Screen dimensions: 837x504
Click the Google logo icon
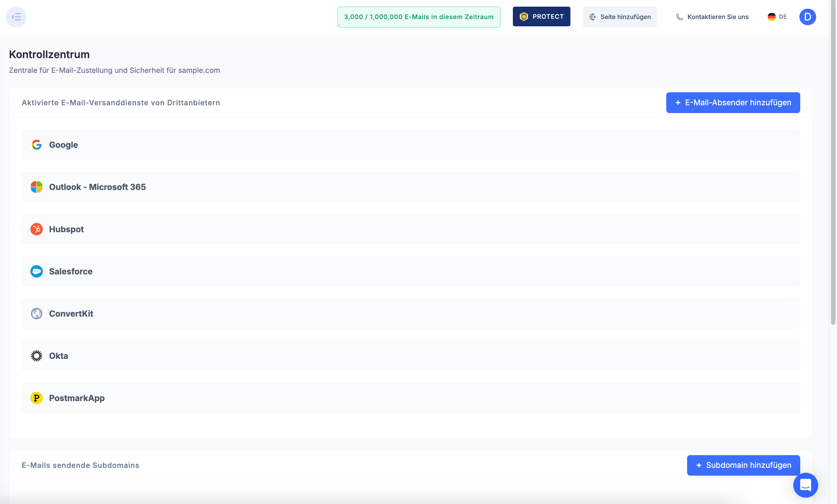(x=37, y=145)
